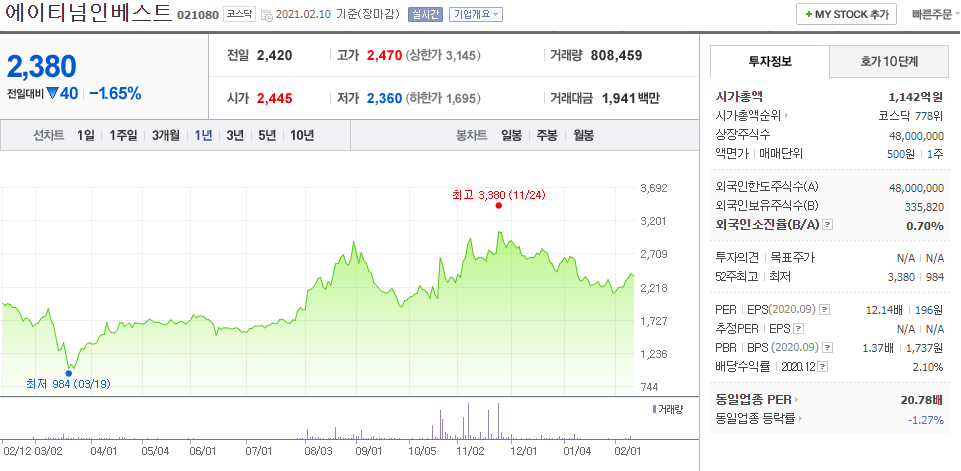
Task: Click the 투자의견 목표주가 label
Action: (765, 258)
